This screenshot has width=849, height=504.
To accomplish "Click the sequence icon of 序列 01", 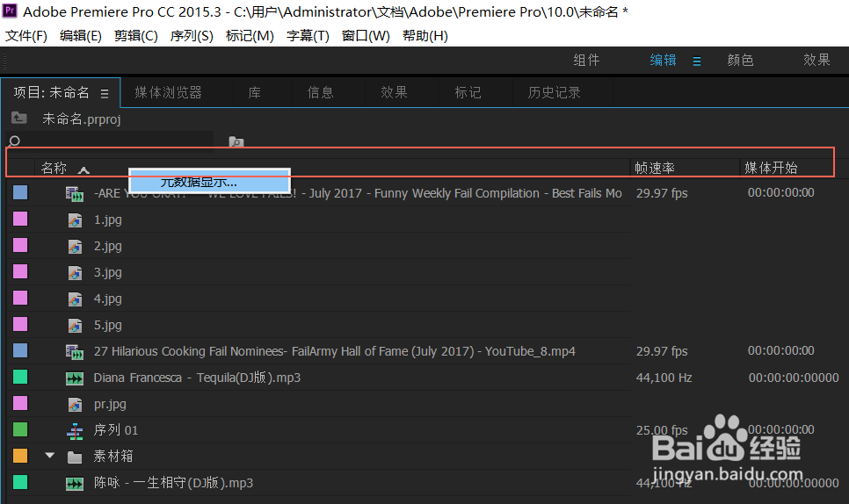I will pos(75,431).
